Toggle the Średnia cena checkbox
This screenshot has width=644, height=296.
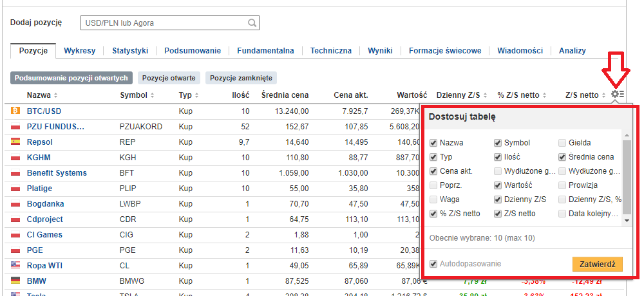click(x=562, y=157)
